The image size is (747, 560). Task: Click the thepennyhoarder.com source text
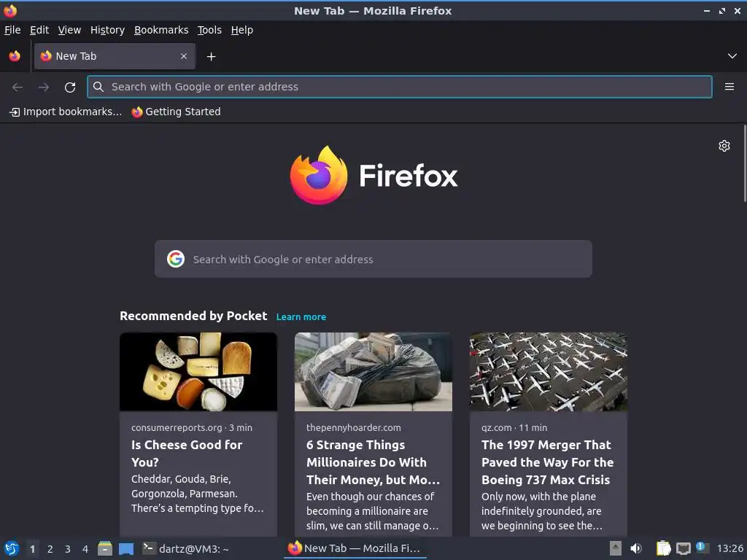coord(354,427)
